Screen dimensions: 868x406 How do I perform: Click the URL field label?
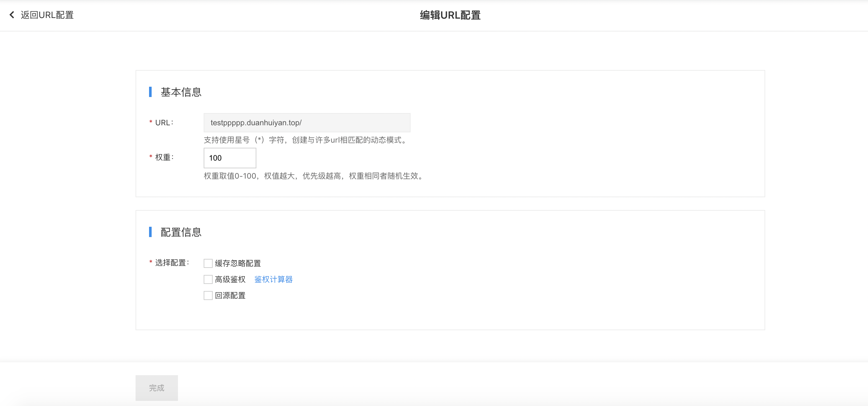164,123
